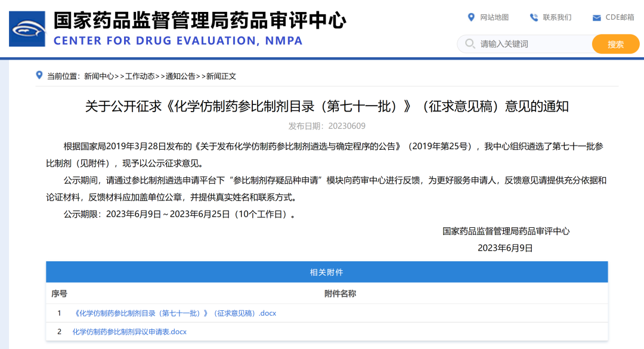Click the attachment row number 1 cell

click(x=59, y=313)
